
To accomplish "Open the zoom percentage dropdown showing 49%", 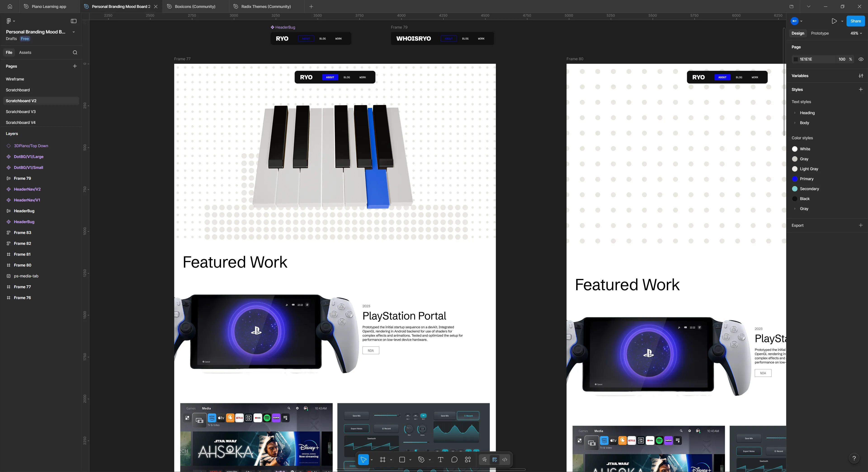I will coord(856,33).
